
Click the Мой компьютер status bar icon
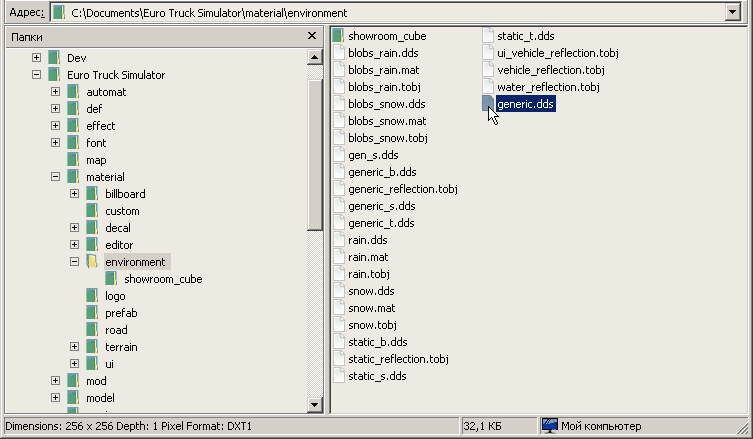pyautogui.click(x=549, y=426)
